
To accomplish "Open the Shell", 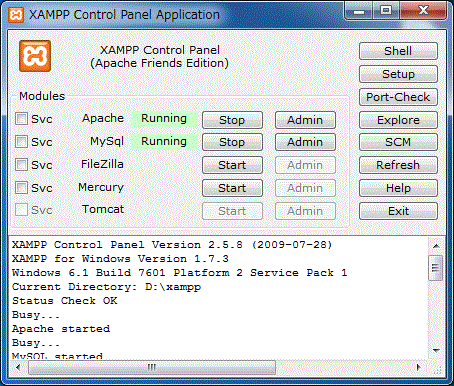I will (398, 51).
